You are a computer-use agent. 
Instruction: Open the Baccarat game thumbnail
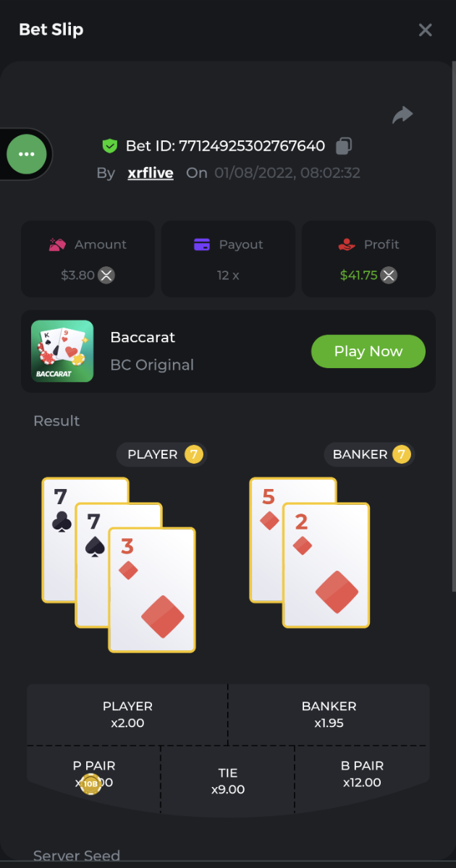(x=62, y=352)
